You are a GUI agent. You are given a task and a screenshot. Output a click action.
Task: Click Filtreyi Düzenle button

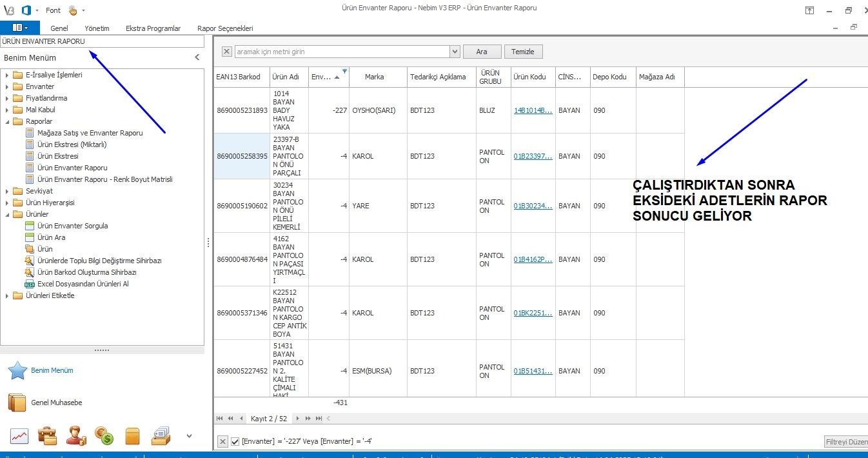click(x=846, y=441)
